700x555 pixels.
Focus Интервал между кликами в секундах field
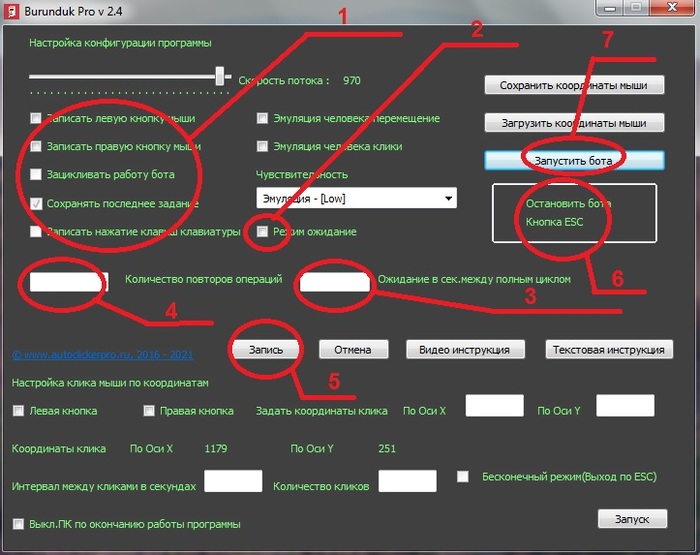pyautogui.click(x=233, y=481)
